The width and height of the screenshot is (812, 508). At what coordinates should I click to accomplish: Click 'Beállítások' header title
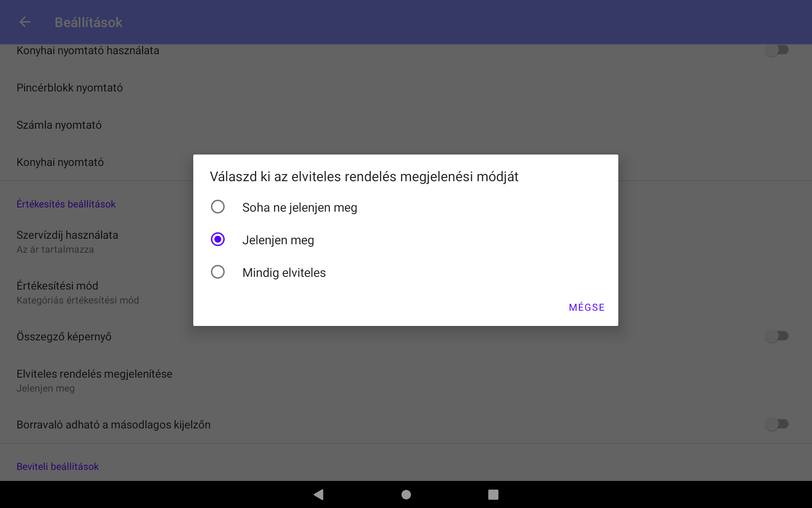(88, 22)
